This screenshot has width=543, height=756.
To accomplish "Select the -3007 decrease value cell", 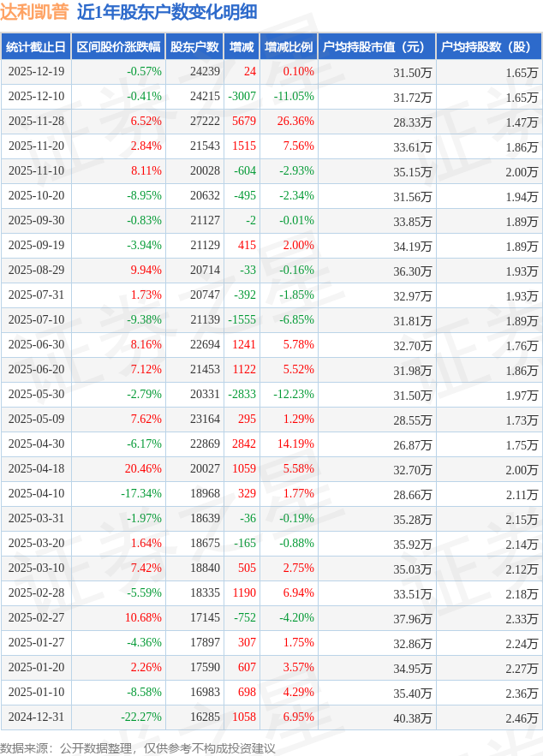I will tap(242, 97).
